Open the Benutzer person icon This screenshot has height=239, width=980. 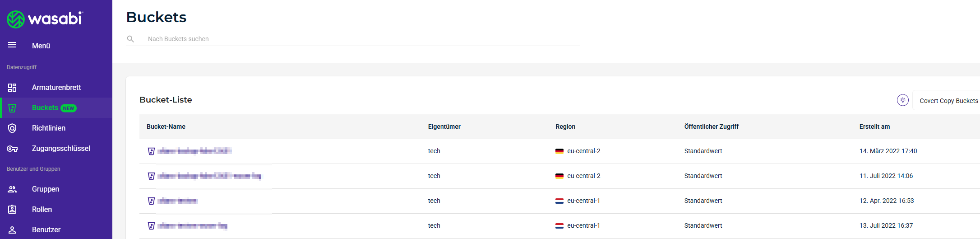pyautogui.click(x=12, y=230)
